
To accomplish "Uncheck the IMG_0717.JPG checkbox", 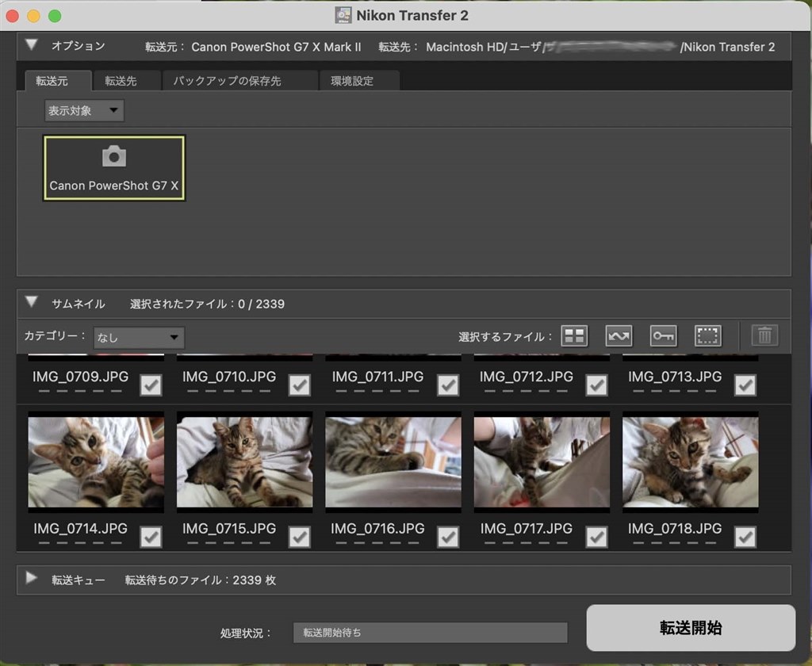I will (x=596, y=537).
